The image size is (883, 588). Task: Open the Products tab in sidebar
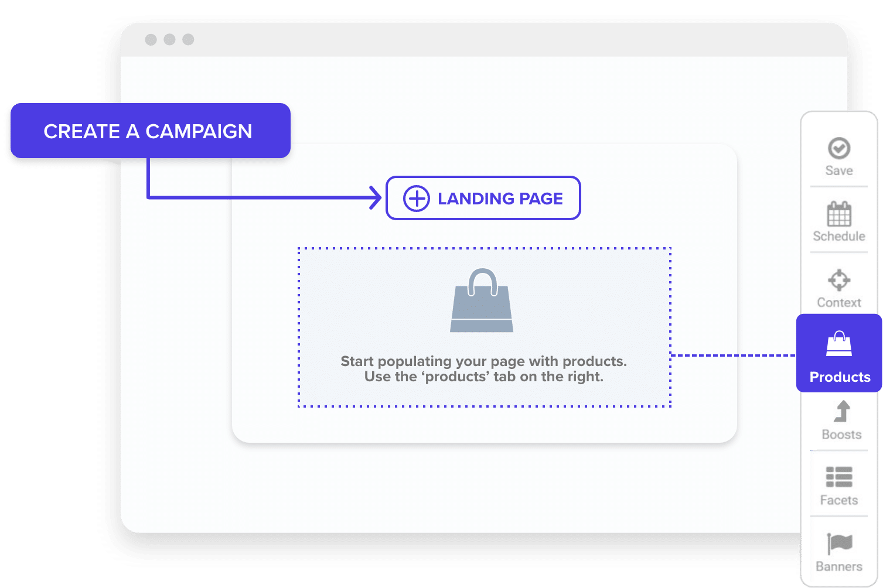839,353
